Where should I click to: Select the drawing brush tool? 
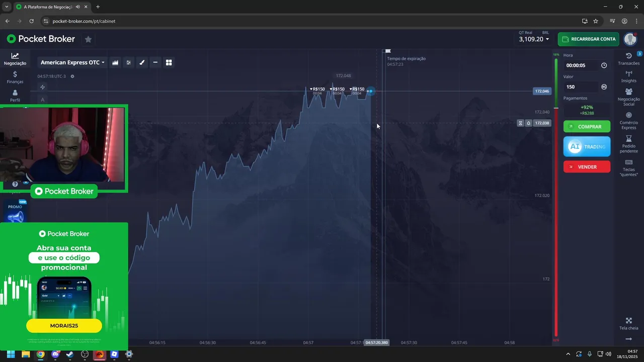point(142,62)
